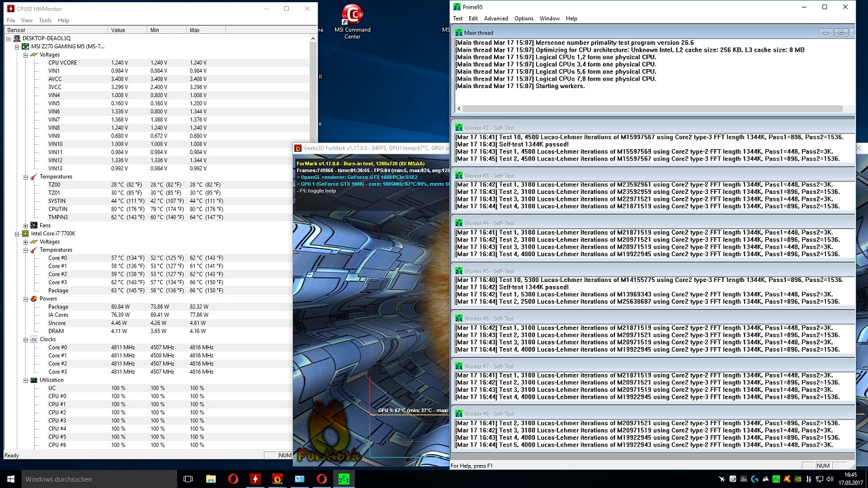Viewport: 868px width, 488px height.
Task: Click the Worker #7 Self-Test window icon
Action: pos(459,366)
